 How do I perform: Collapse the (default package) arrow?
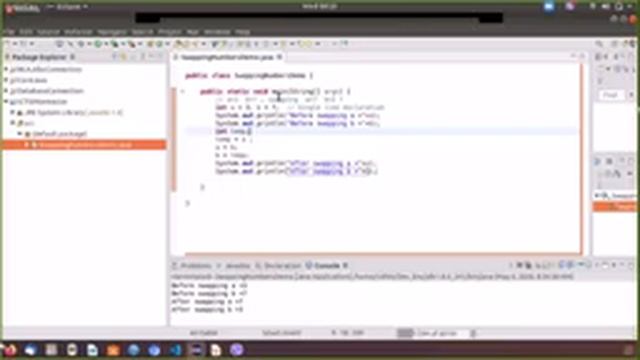(20, 133)
